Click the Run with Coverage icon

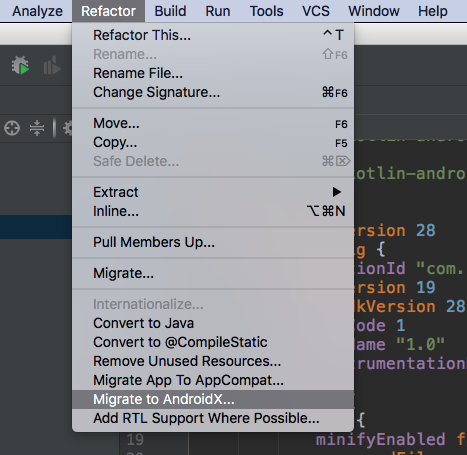click(52, 65)
